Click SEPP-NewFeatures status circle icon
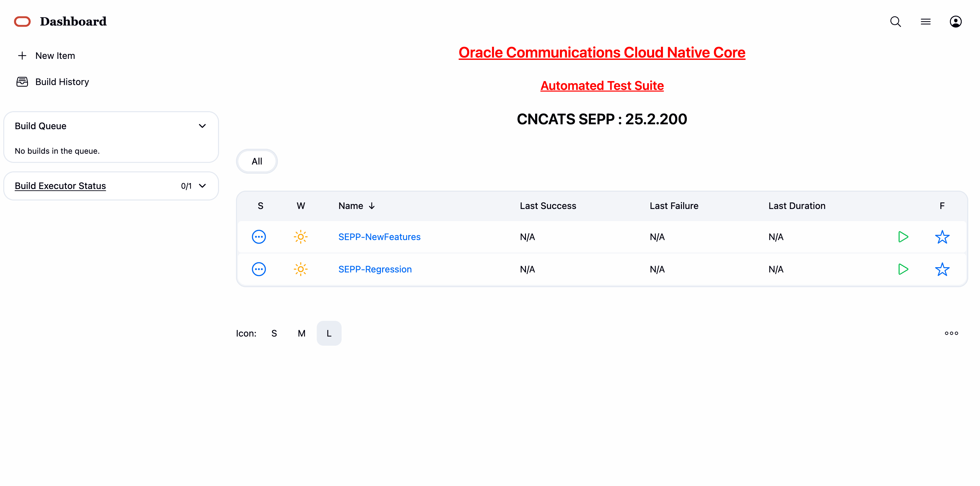980x486 pixels. [x=259, y=237]
